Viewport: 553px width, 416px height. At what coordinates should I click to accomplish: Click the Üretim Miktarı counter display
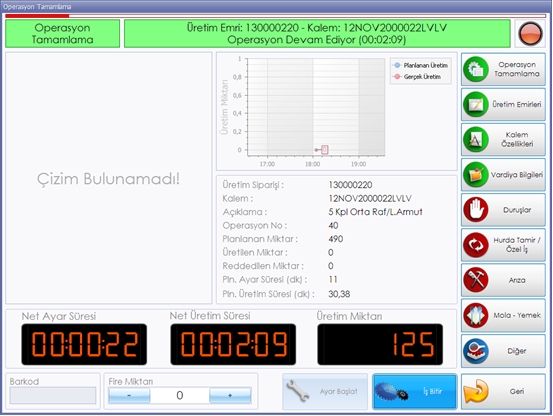pos(380,344)
